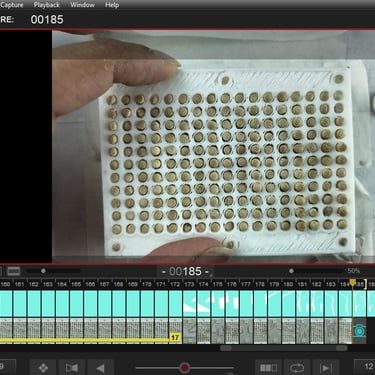Select frame 178 in the timeline ruler
The height and width of the screenshot is (375, 375).
point(260,284)
